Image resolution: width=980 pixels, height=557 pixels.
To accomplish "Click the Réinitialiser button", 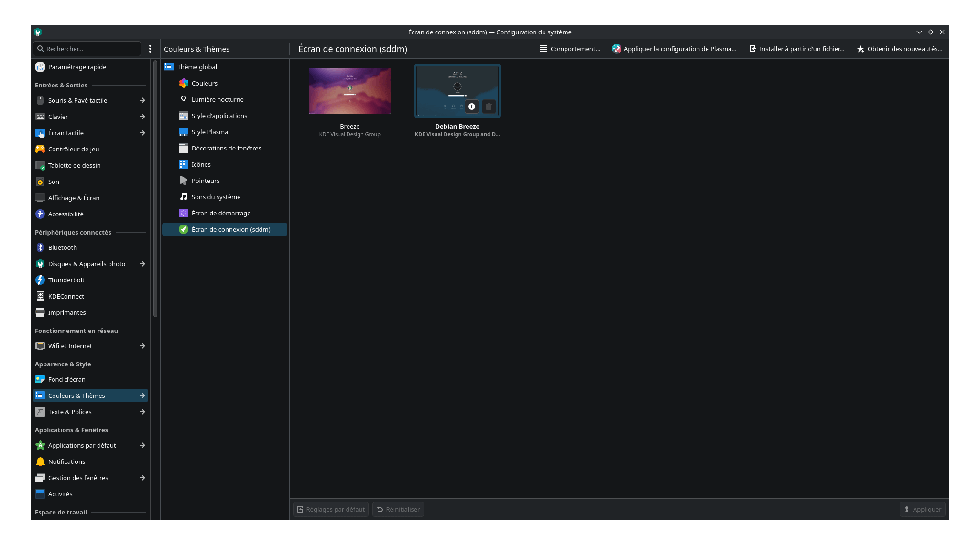I will point(398,509).
